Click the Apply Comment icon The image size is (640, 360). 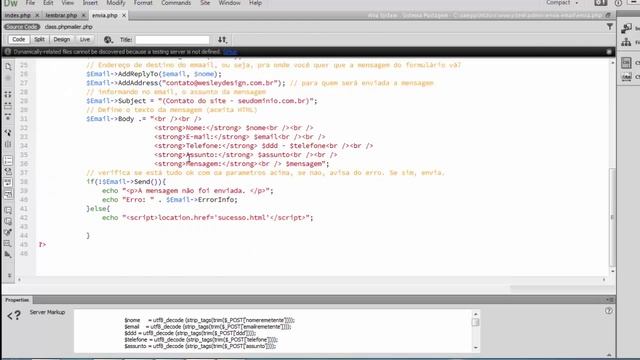coord(8,210)
